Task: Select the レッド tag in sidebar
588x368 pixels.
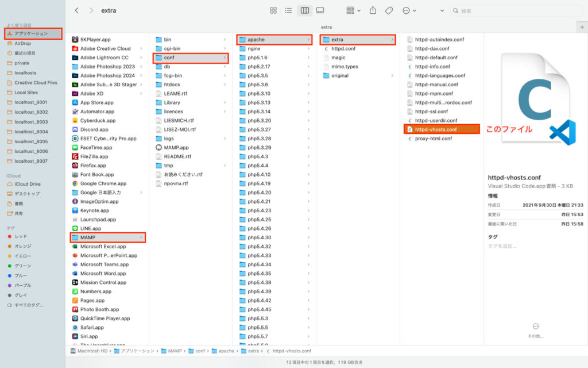Action: 21,236
